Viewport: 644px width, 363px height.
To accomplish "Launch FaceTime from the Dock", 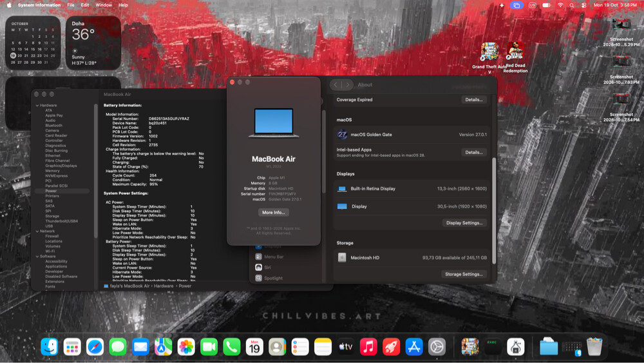I will click(209, 347).
